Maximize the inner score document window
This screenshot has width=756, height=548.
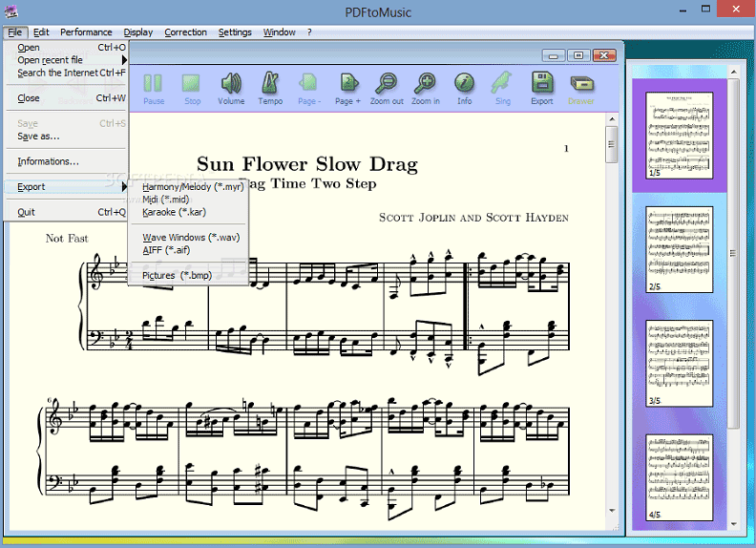[578, 55]
